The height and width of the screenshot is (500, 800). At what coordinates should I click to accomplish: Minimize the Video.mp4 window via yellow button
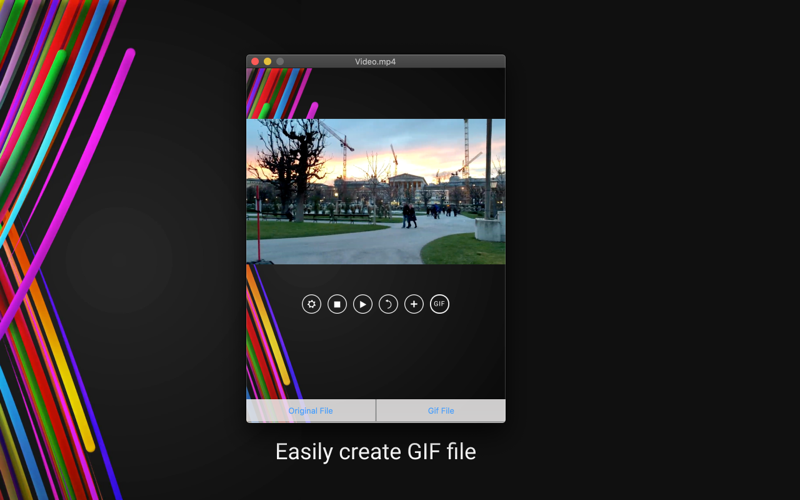point(267,61)
